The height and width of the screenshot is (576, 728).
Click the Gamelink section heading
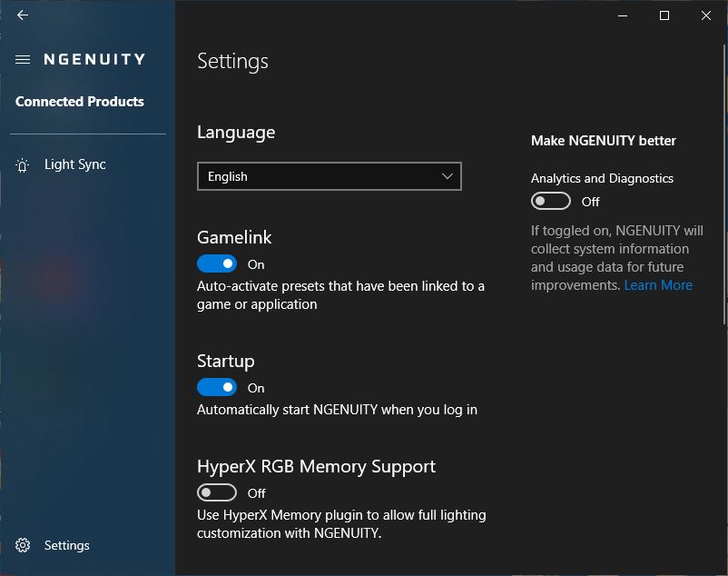[x=234, y=237]
